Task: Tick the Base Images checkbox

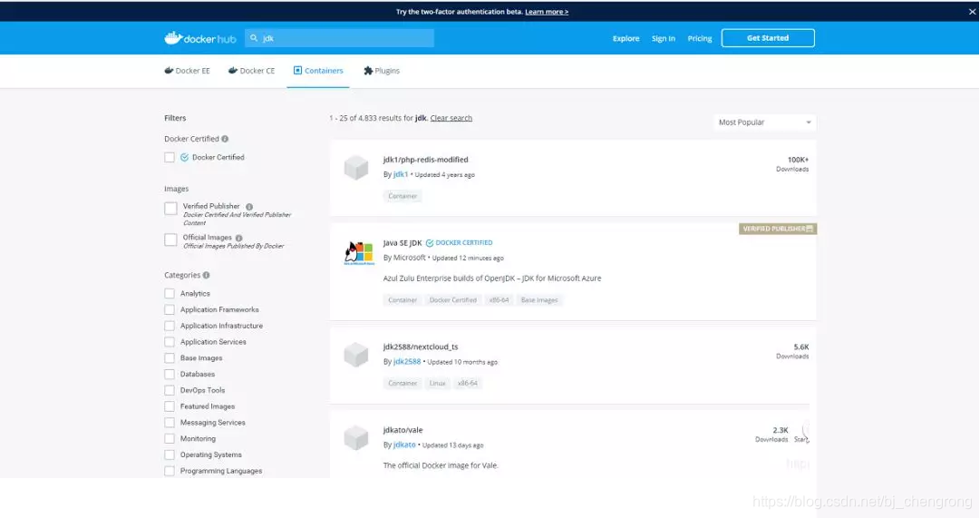Action: (x=170, y=357)
